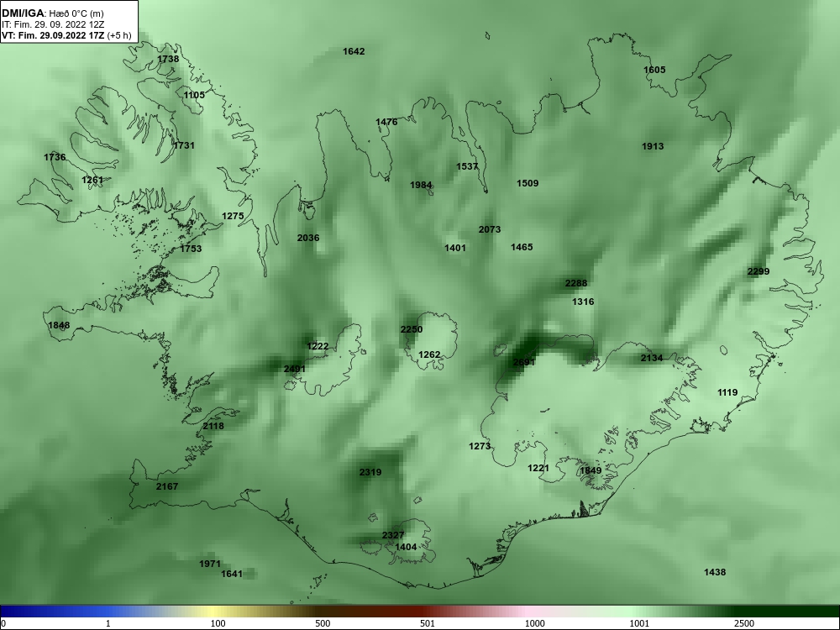Click the map value 2299
The image size is (840, 630).
pyautogui.click(x=758, y=271)
